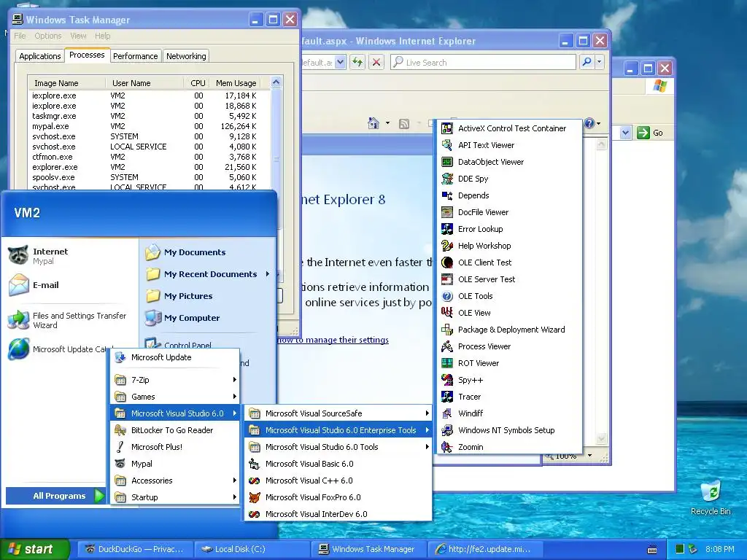
Task: Switch to DuckDuckGo taskbar button
Action: [x=136, y=549]
